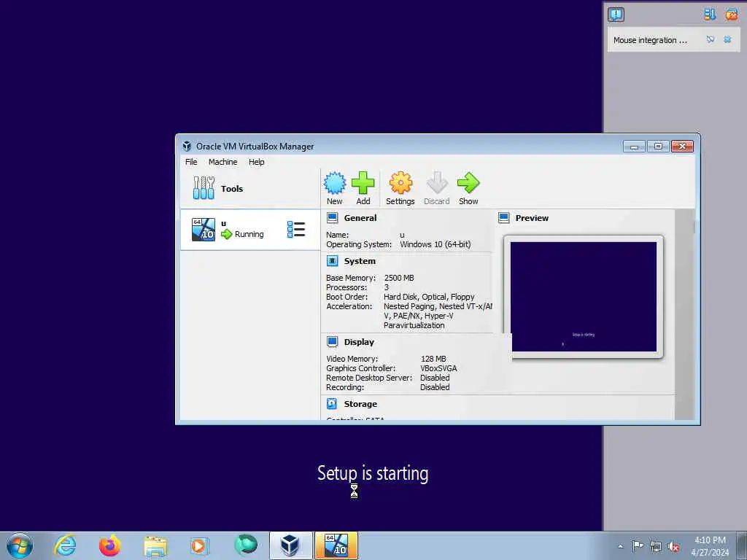Click the 'Hard Disk, Optical, Floppy' boot order

[x=429, y=297]
